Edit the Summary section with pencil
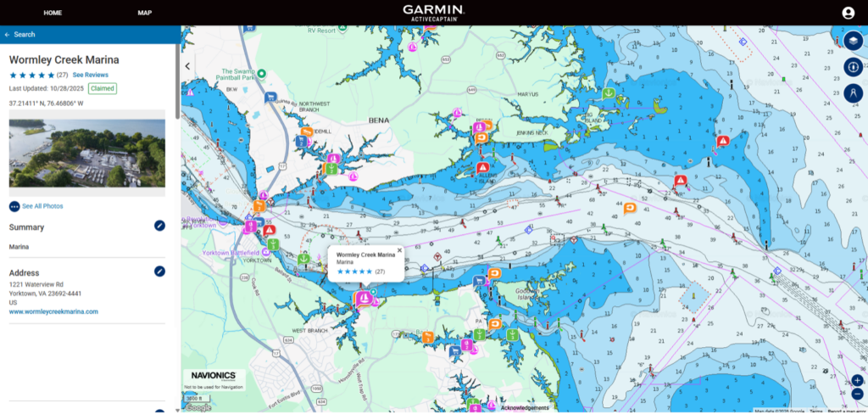The width and height of the screenshot is (868, 414). 159,226
